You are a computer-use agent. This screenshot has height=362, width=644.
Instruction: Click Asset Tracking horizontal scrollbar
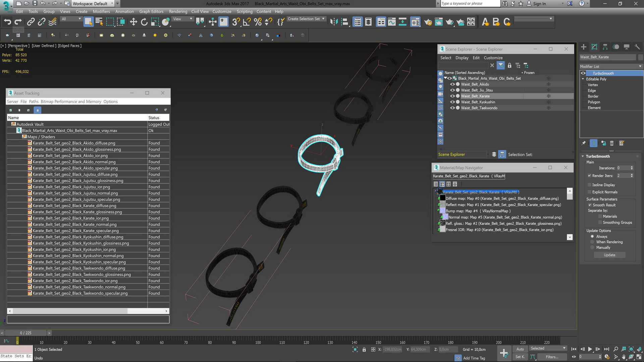point(70,311)
